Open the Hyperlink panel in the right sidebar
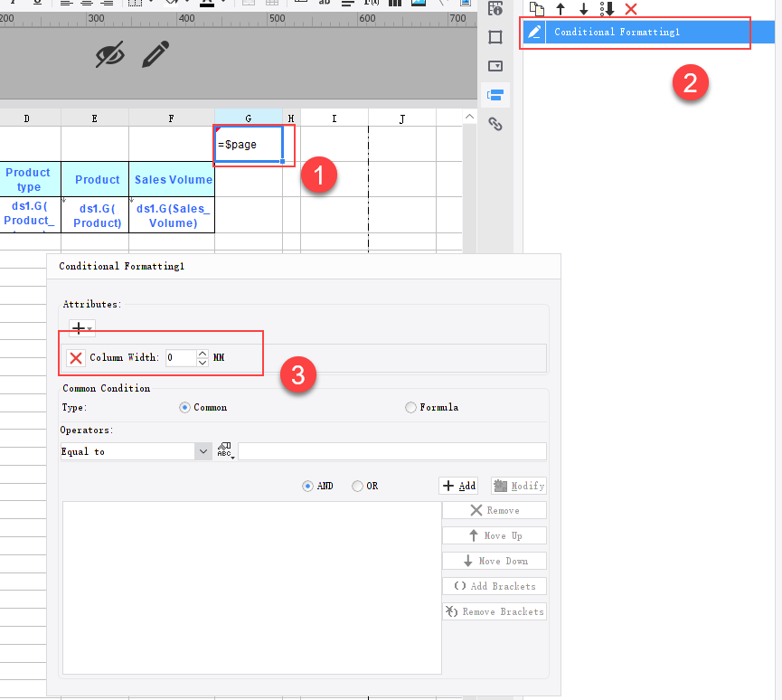Screen dimensions: 782x700 point(495,123)
